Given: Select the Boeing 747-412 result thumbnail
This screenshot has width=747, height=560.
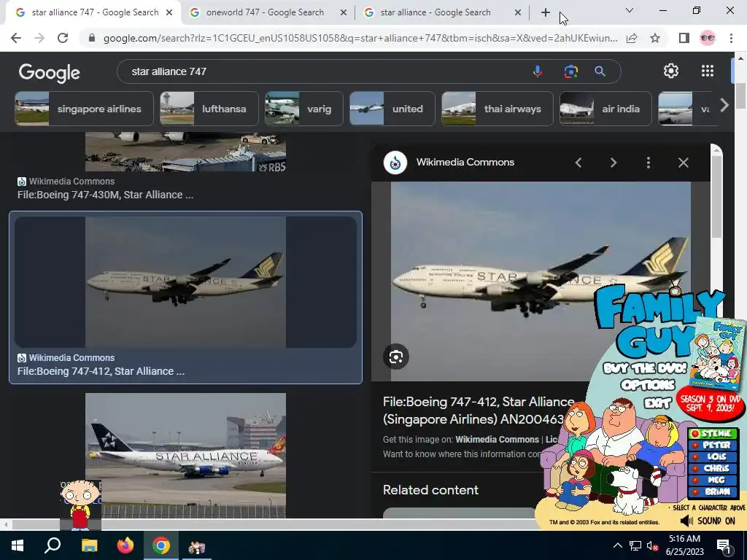Looking at the screenshot, I should [x=185, y=282].
